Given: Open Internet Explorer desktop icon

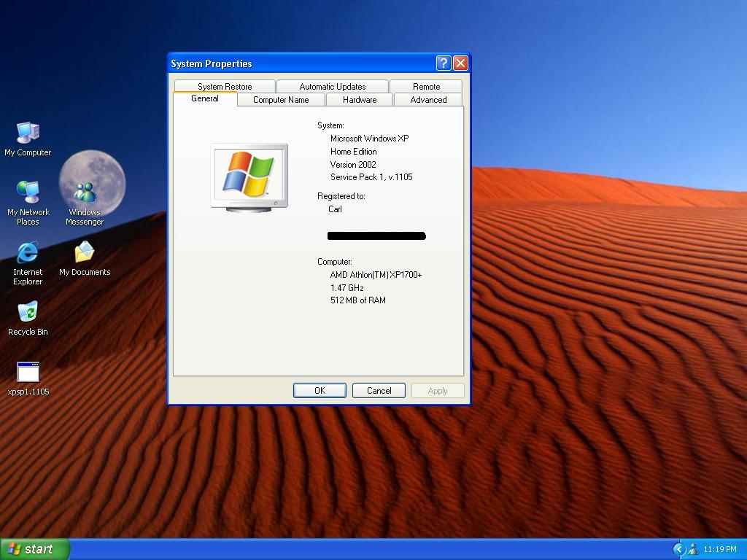Looking at the screenshot, I should click(28, 262).
